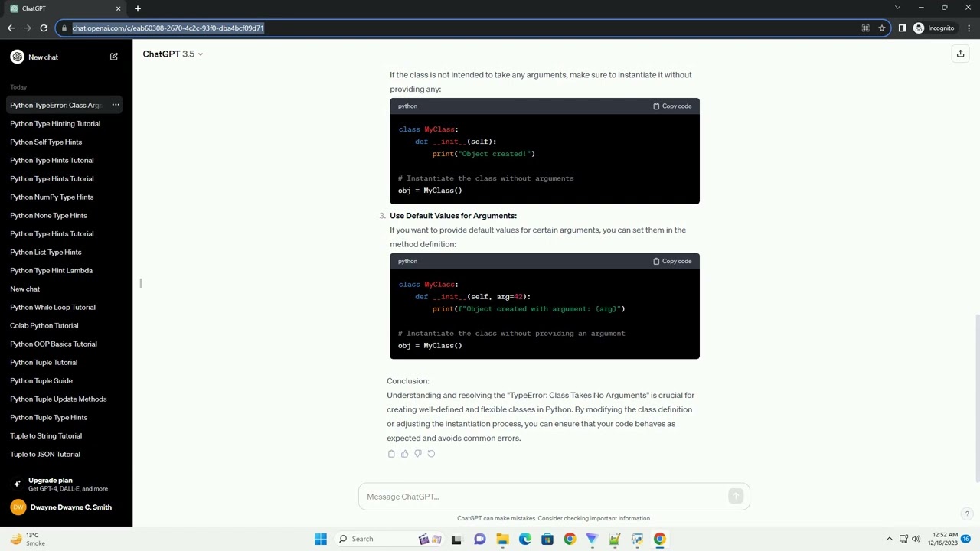Expand the ChatGPT 3.5 model dropdown
This screenshot has height=551, width=980.
click(x=173, y=54)
